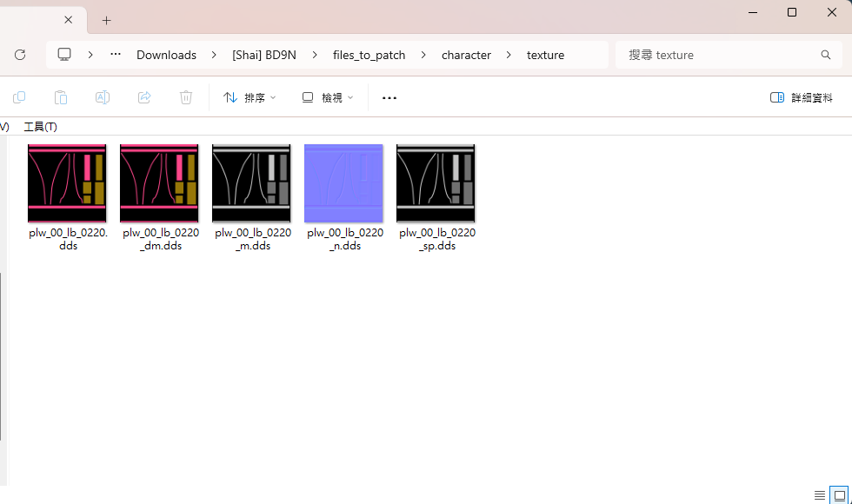852x504 pixels.
Task: Expand chevron after files_to_patch breadcrumb
Action: pyautogui.click(x=423, y=55)
